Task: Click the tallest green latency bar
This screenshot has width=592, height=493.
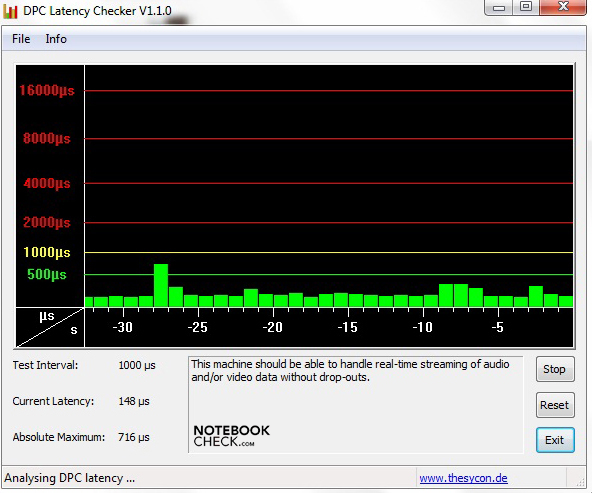Action: click(x=161, y=285)
